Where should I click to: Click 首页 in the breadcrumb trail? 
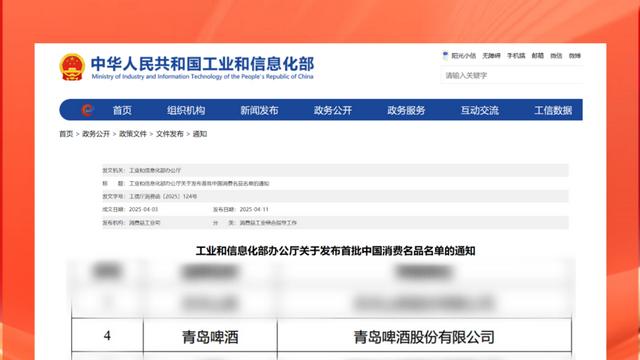66,134
